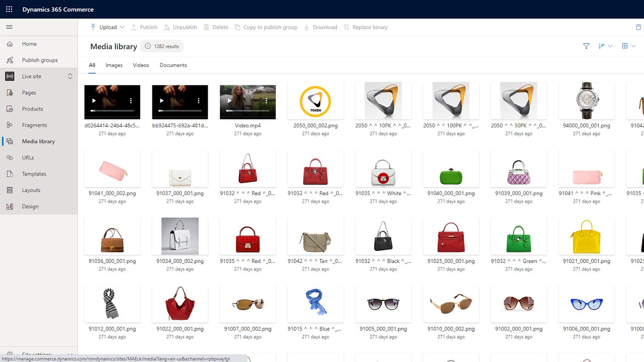This screenshot has height=362, width=644.
Task: Click the file name 91041_000_002.png
Action: (112, 193)
